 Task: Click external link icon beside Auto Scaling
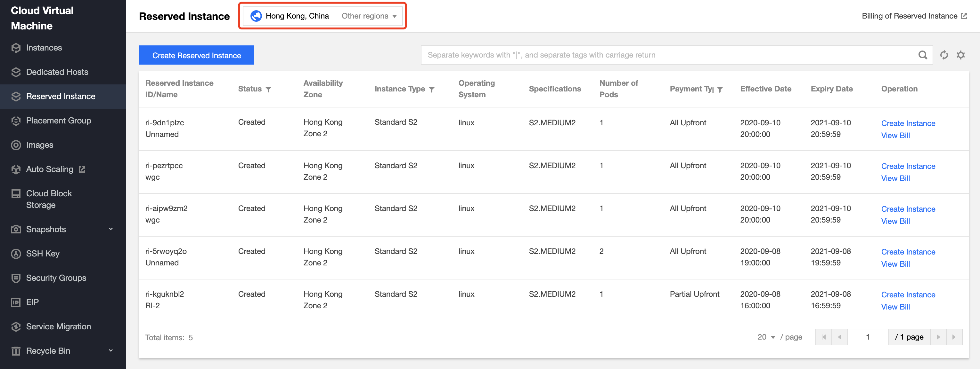(82, 169)
